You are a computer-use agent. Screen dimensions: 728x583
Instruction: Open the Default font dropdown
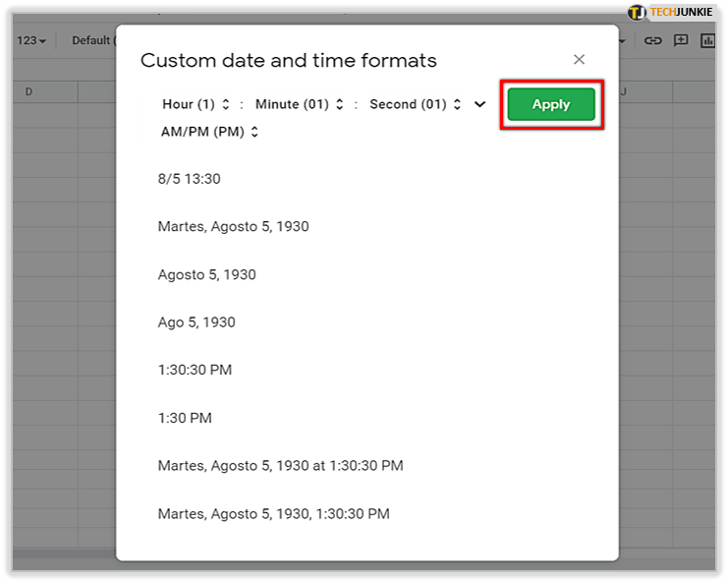coord(93,40)
